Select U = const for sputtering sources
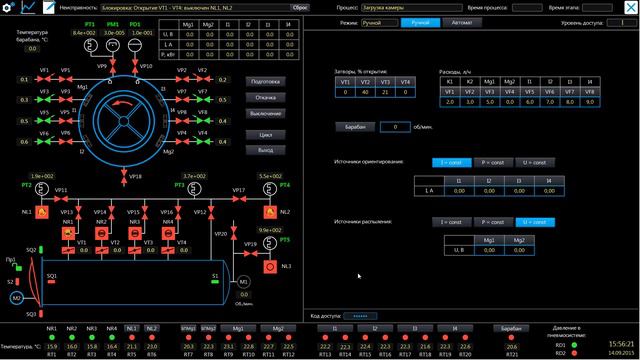 click(x=535, y=222)
